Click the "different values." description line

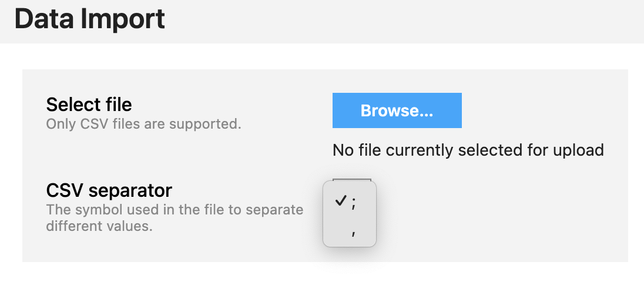pyautogui.click(x=99, y=226)
